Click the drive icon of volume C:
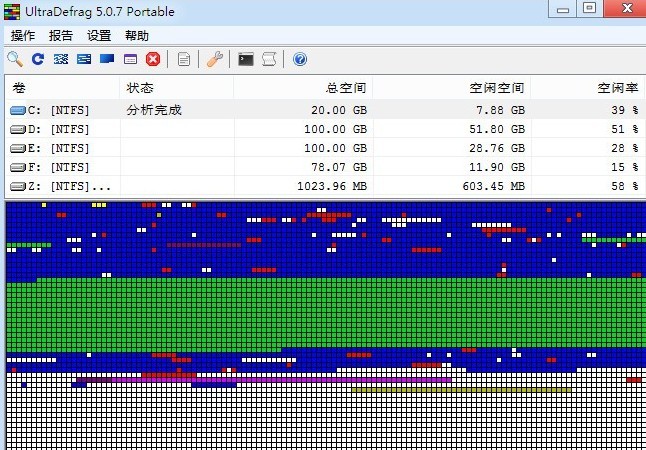The width and height of the screenshot is (646, 450). [x=18, y=110]
